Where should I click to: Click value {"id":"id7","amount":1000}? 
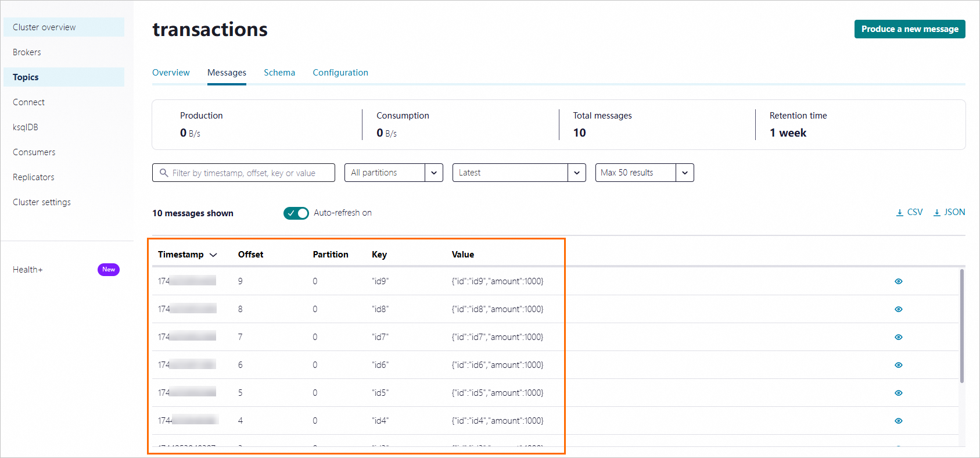tap(497, 337)
